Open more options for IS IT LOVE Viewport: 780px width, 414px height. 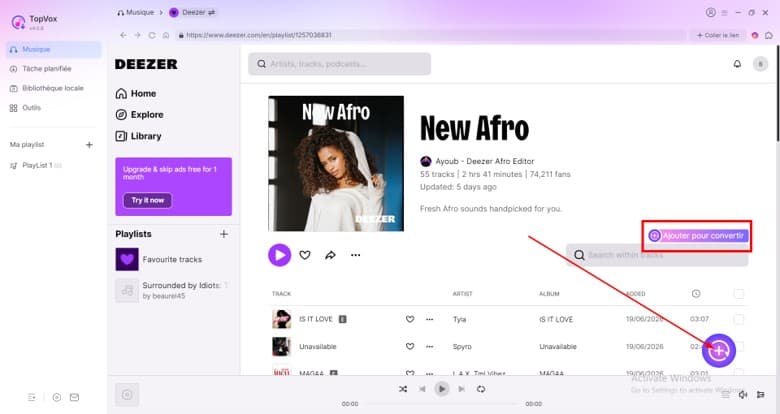(x=429, y=319)
